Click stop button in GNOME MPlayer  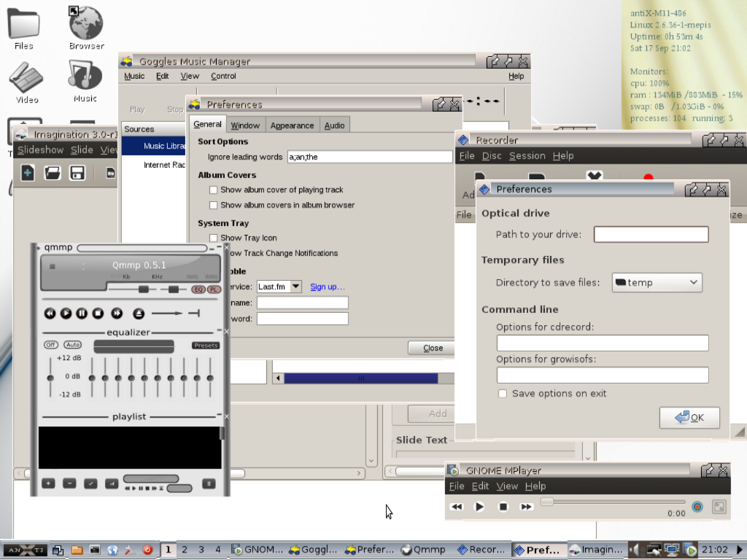[503, 507]
